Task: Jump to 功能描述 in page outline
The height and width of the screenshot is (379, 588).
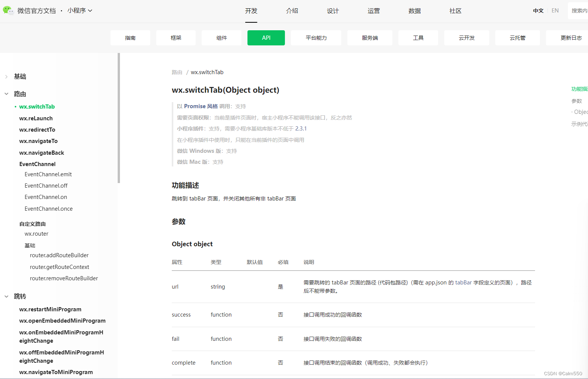Action: point(579,89)
